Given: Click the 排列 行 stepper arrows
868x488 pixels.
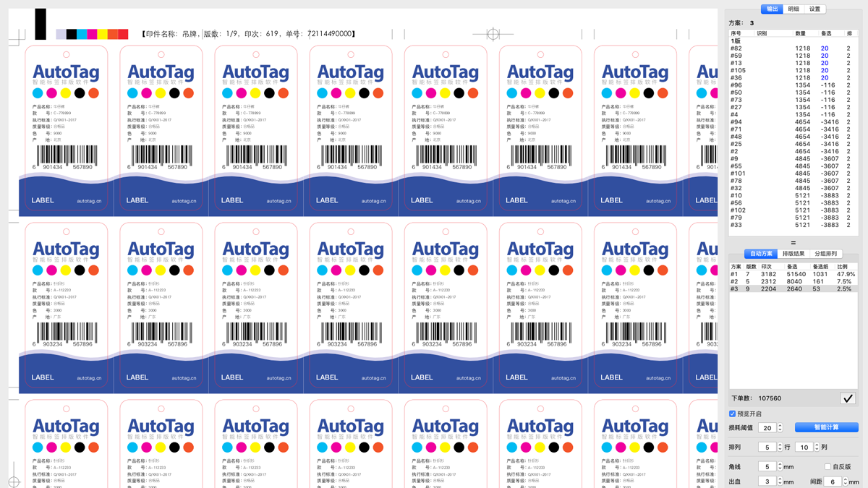Looking at the screenshot, I should click(780, 448).
